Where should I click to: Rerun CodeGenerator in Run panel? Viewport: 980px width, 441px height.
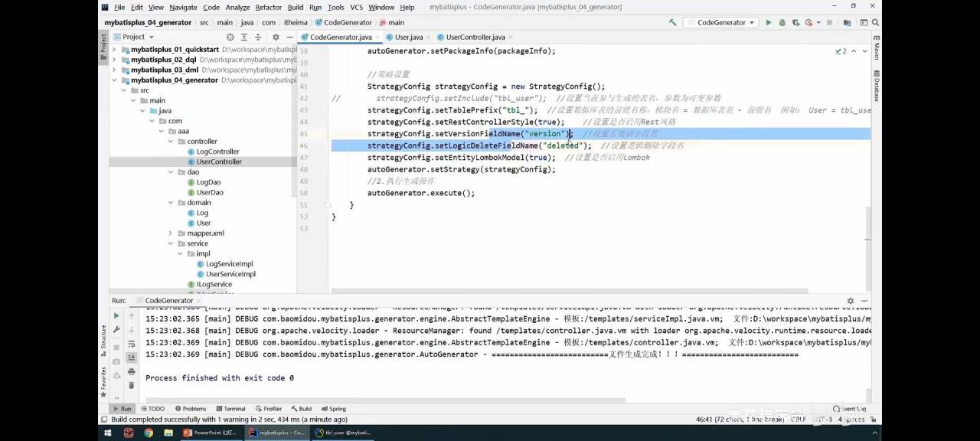(x=116, y=315)
